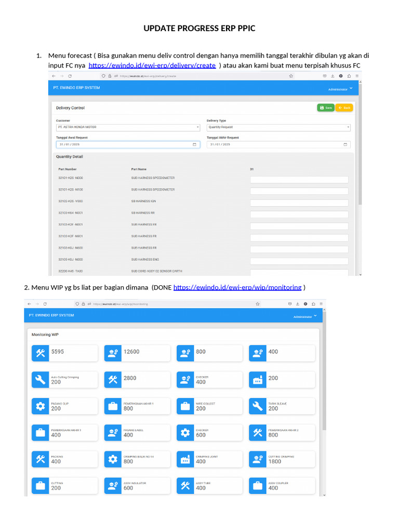Click briefcase icon on ASSY COUPLER card
Screen dimensions: 399x532
click(x=258, y=486)
